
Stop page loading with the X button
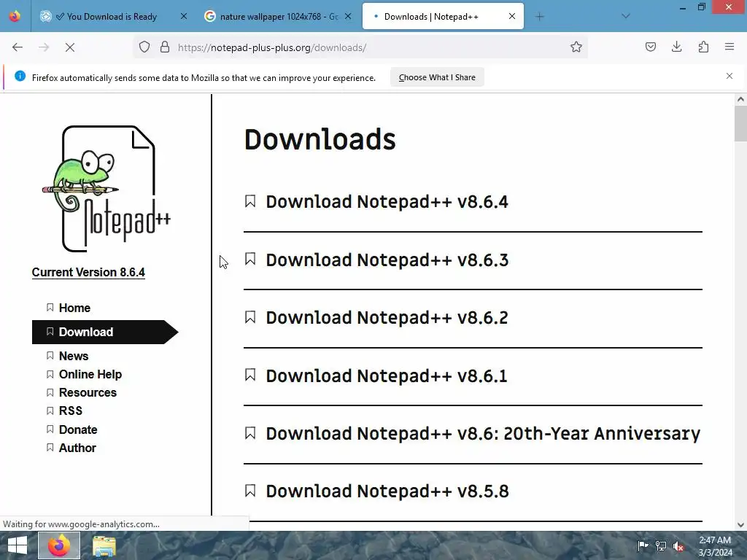[x=69, y=47]
